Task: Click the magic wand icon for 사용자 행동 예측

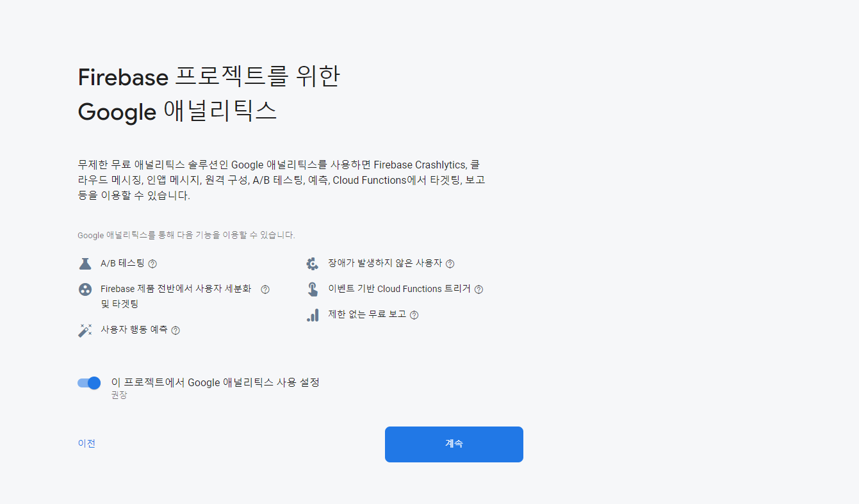Action: 85,330
